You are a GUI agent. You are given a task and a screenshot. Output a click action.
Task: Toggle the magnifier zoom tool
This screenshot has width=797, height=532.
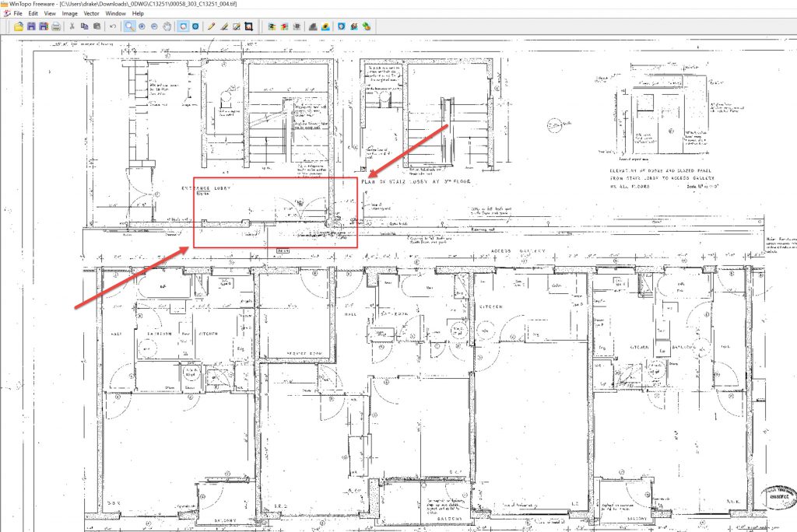click(129, 26)
